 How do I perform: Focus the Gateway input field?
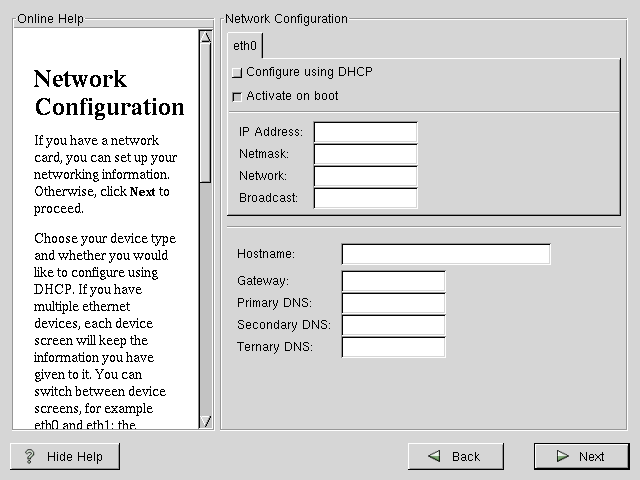393,281
